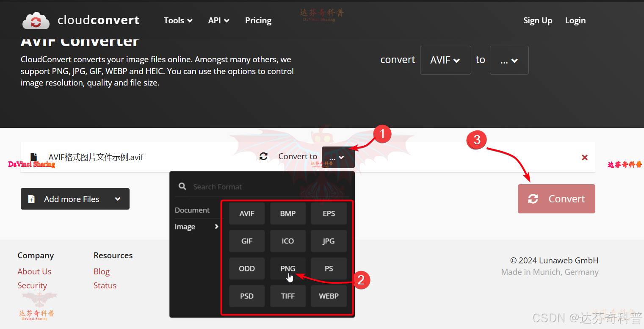The width and height of the screenshot is (644, 329).
Task: Open the Convert to format dropdown
Action: pyautogui.click(x=338, y=157)
